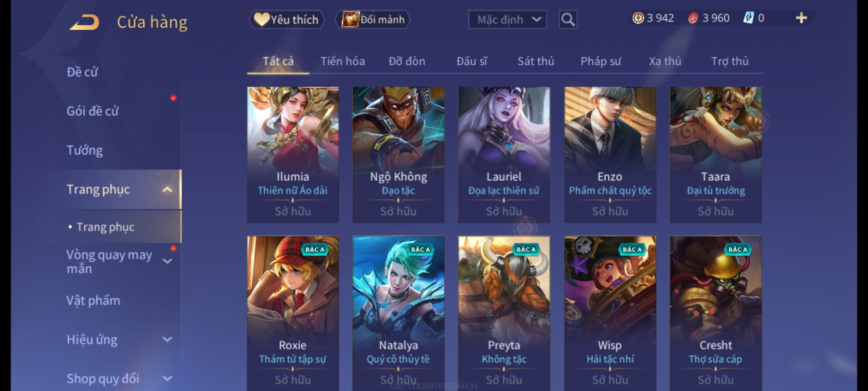Click the gold coin balance icon

click(x=638, y=18)
